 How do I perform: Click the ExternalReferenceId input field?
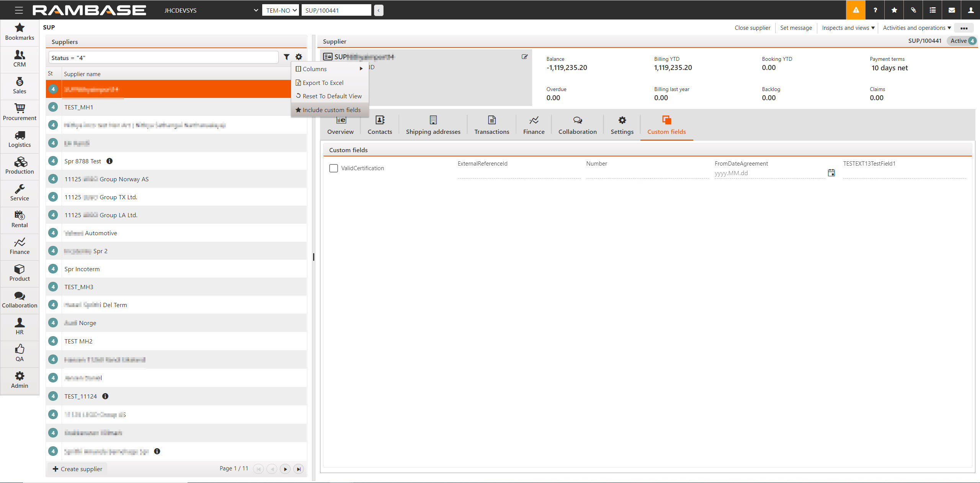click(519, 173)
